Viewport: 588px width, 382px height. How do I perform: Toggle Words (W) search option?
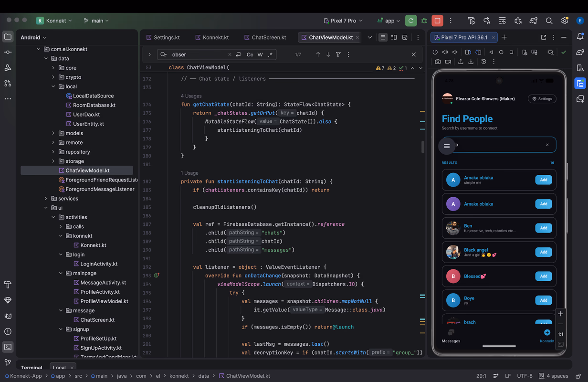click(260, 54)
